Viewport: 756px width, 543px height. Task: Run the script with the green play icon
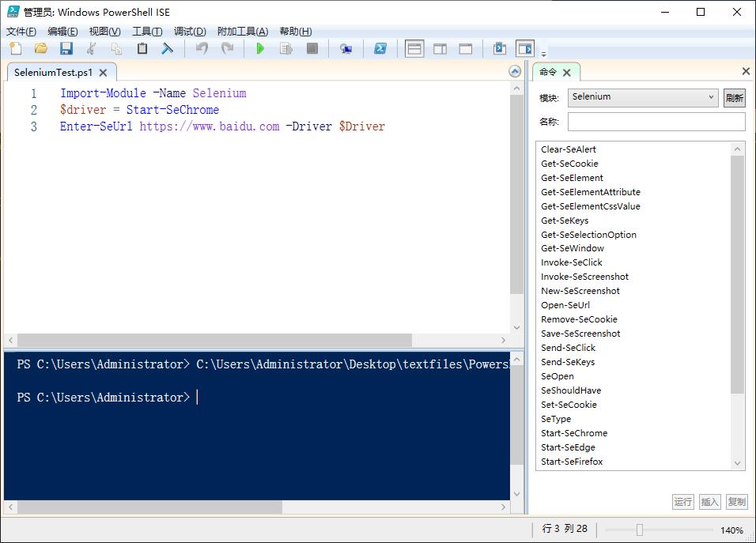(x=260, y=49)
